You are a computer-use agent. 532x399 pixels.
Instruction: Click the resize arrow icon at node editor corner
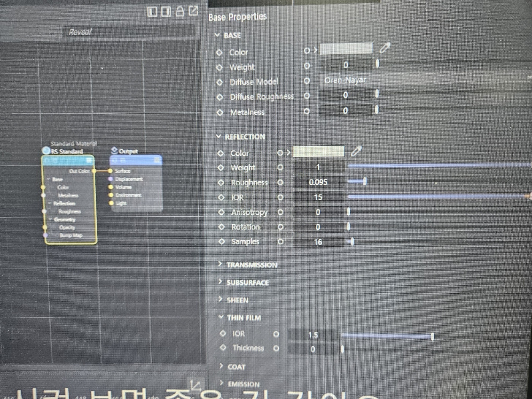195,385
